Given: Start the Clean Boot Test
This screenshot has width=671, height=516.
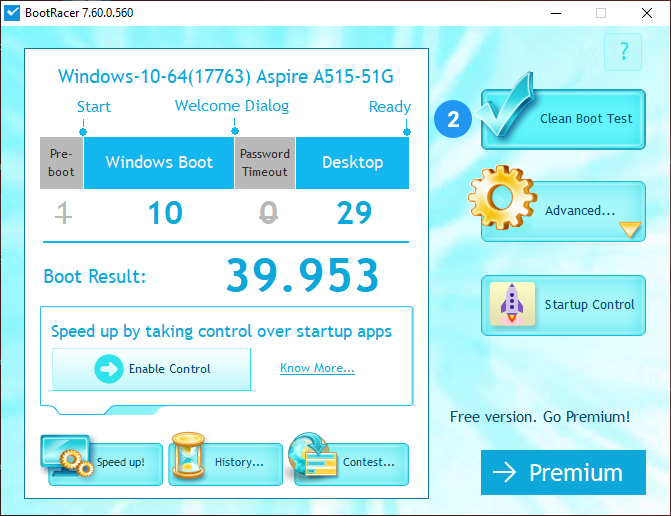Looking at the screenshot, I should click(563, 119).
